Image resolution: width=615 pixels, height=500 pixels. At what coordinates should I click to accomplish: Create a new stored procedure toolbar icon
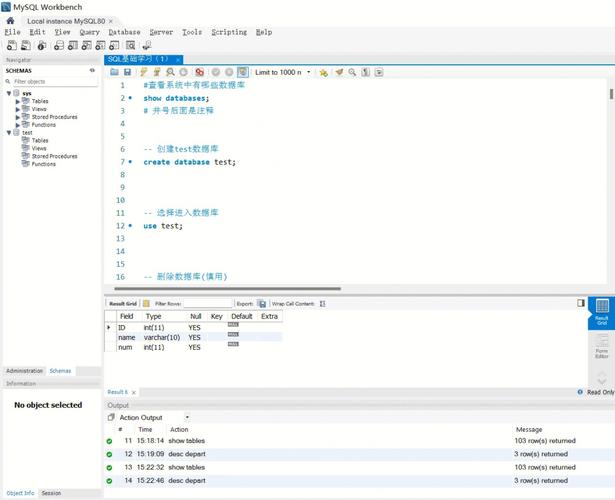point(100,45)
